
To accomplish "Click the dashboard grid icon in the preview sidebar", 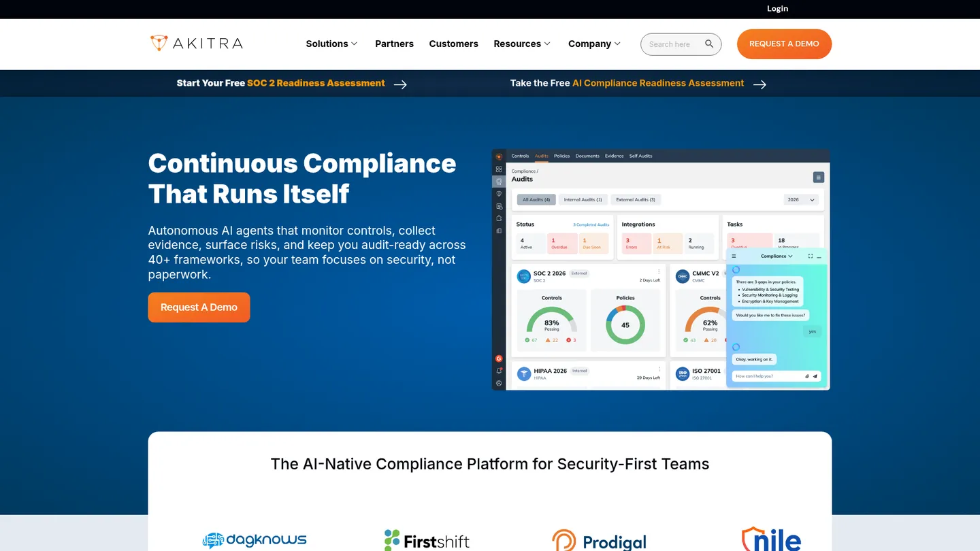I will click(499, 169).
